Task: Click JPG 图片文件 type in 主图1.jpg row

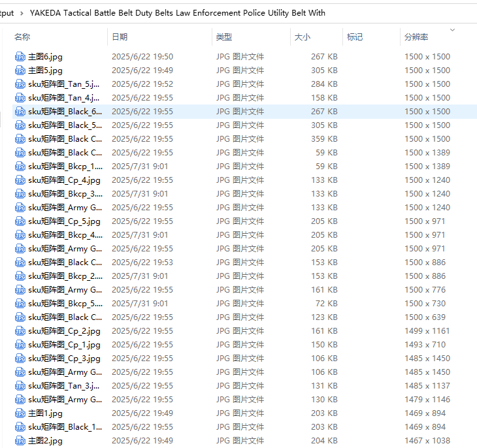Action: click(240, 413)
